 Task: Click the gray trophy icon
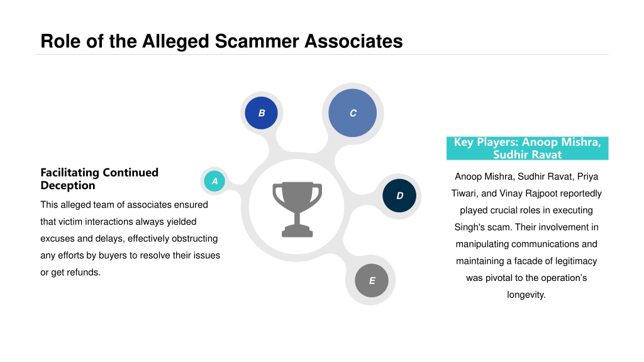click(297, 209)
